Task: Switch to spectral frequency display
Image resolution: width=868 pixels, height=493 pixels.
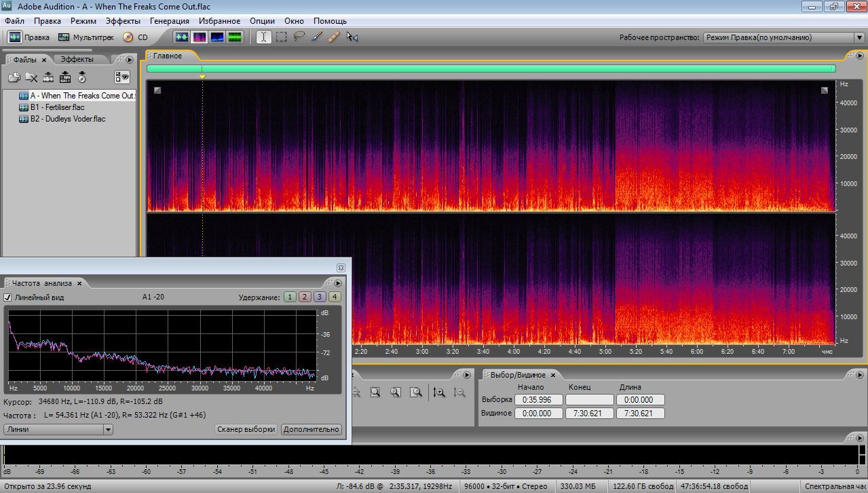Action: 200,37
